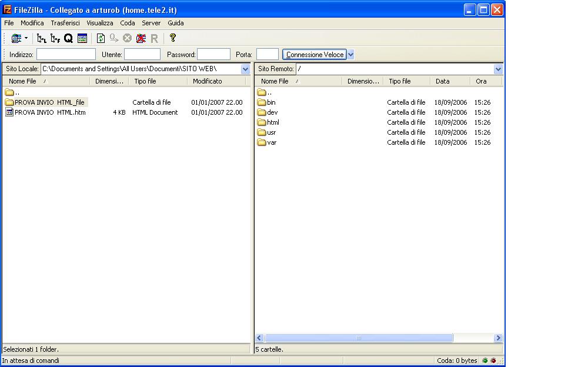Open the Visualizza menu
Screen dimensions: 588x367
point(100,24)
